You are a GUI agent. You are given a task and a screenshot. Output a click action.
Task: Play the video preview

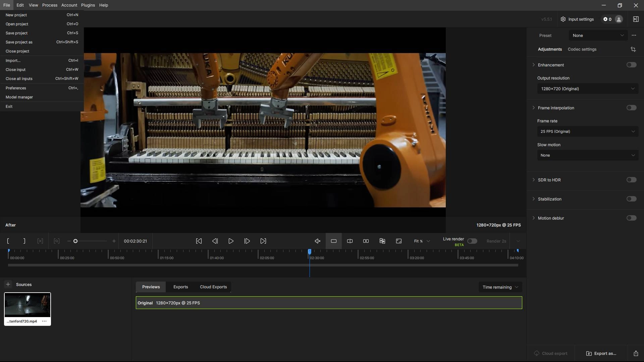[x=231, y=241]
